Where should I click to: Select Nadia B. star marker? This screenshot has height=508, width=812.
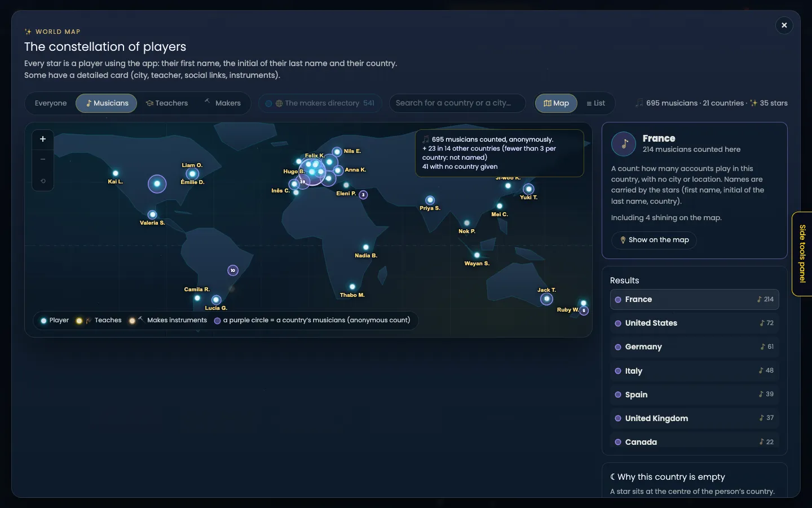366,247
